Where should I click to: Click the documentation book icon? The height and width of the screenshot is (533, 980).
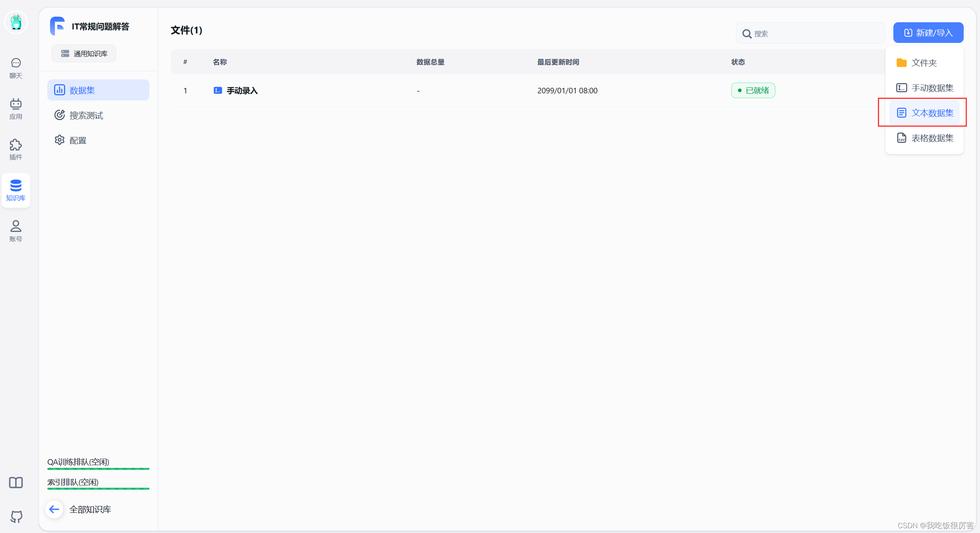coord(16,483)
